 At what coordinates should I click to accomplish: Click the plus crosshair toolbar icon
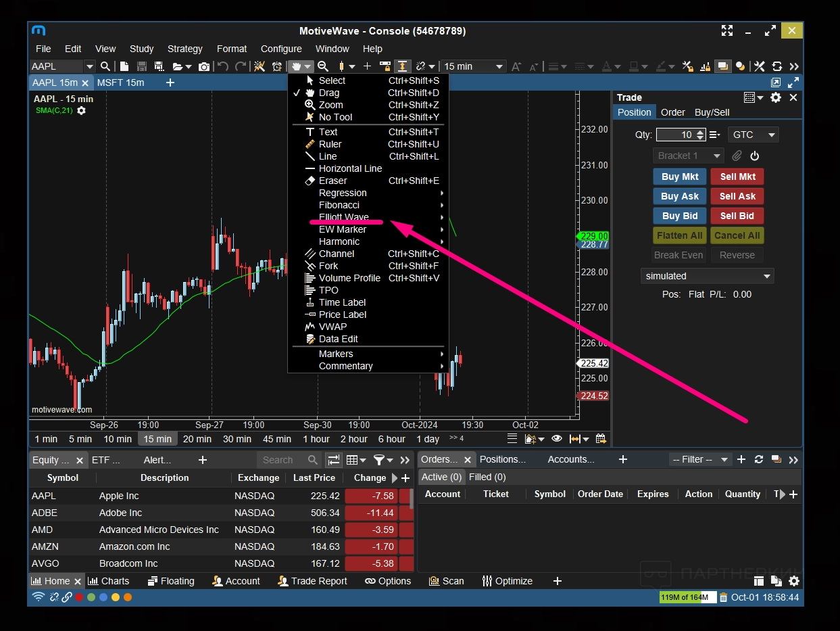pos(367,66)
